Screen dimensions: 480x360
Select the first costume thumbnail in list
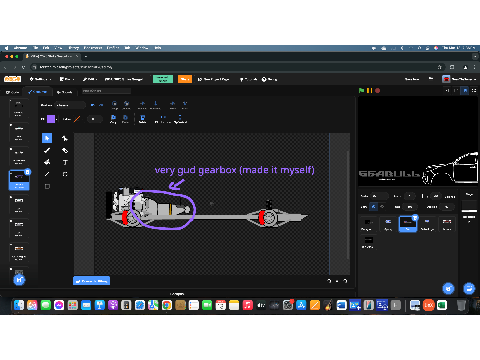(18, 109)
